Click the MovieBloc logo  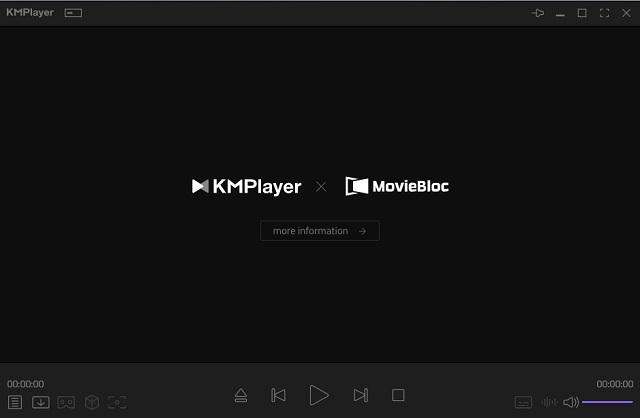[x=397, y=186]
